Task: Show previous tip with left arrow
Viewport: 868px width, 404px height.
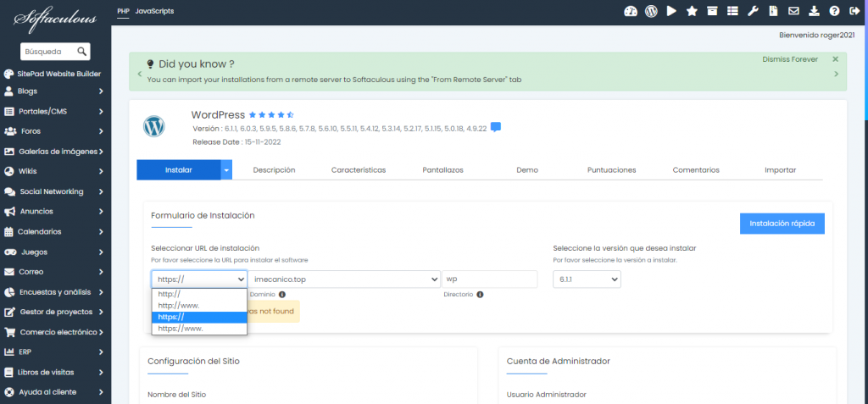Action: tap(140, 74)
